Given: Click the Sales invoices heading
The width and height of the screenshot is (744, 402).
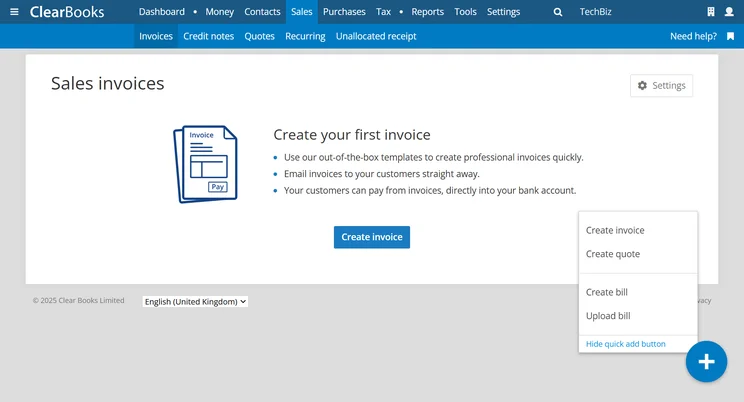Looking at the screenshot, I should coord(108,84).
